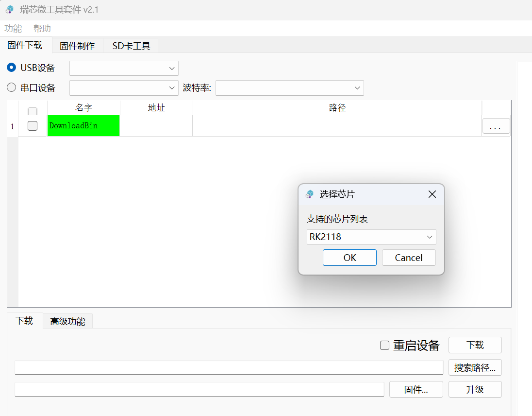This screenshot has width=532, height=416.
Task: Click the 下载 download button
Action: 475,345
